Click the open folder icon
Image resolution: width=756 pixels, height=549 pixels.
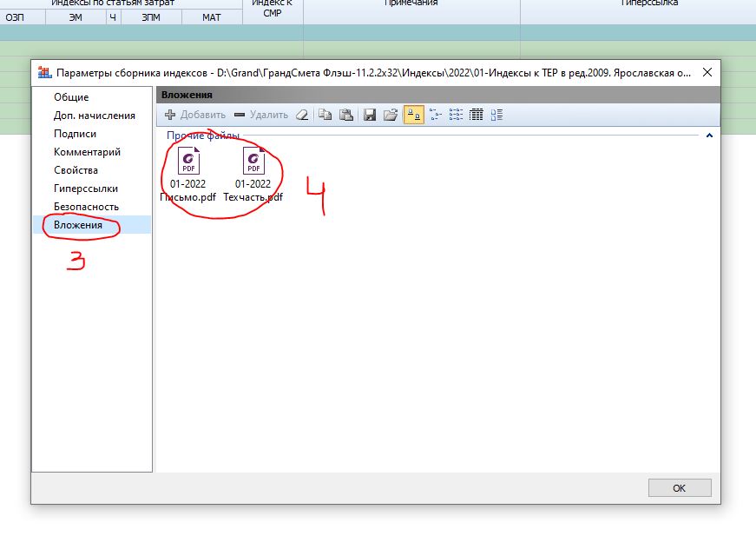391,115
